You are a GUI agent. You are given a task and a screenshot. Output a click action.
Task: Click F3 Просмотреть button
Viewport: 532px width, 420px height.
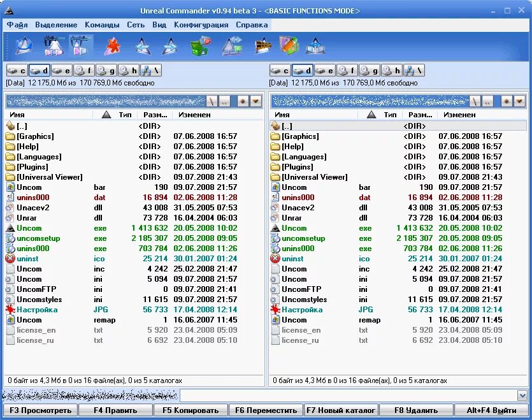pos(40,410)
